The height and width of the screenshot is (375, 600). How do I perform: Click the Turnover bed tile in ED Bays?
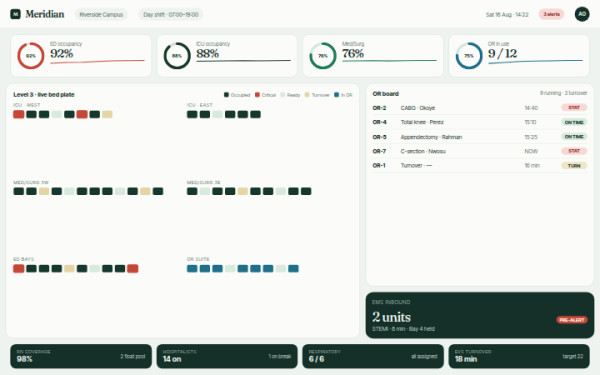click(69, 269)
